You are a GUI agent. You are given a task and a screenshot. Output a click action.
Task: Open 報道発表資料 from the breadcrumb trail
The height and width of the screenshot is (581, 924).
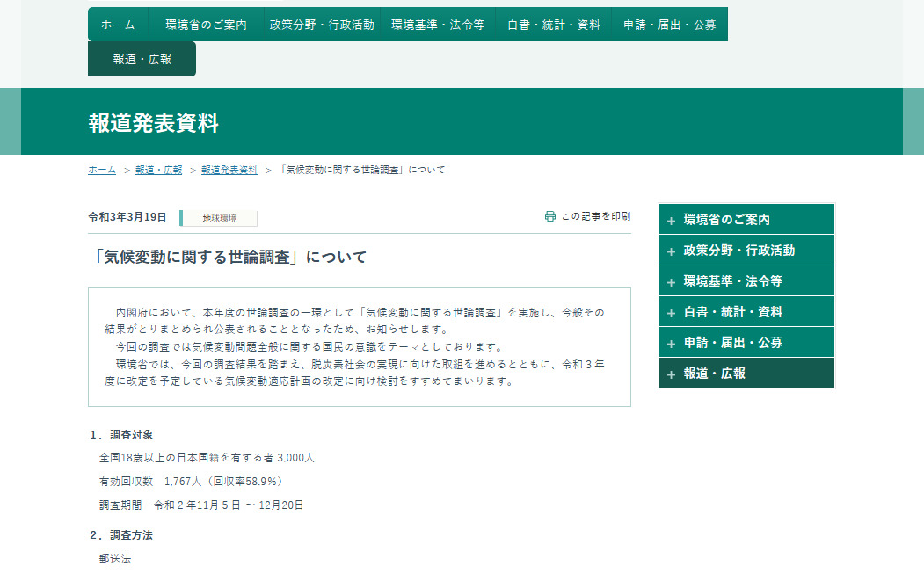[227, 171]
